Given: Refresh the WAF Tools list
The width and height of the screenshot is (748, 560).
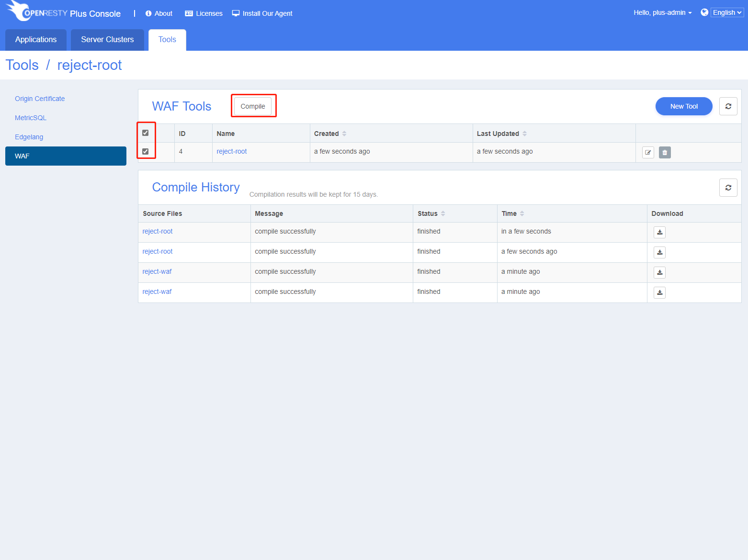Looking at the screenshot, I should click(728, 106).
